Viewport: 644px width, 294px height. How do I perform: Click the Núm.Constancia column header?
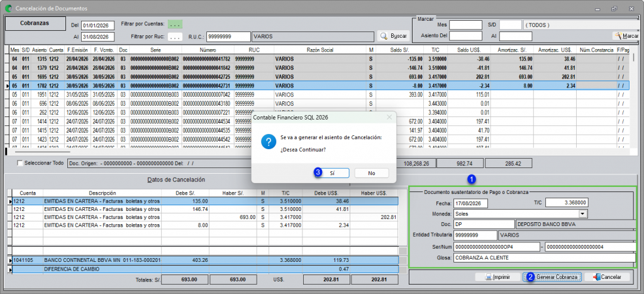pos(596,50)
